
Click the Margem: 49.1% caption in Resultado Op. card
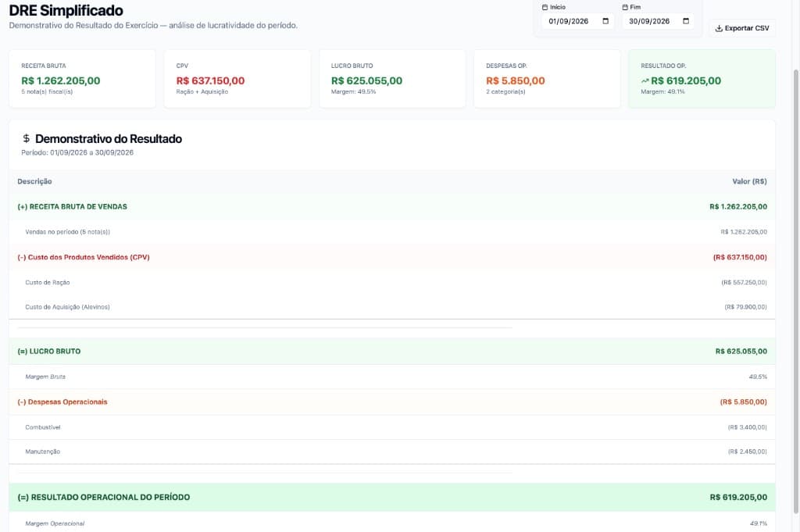(662, 92)
